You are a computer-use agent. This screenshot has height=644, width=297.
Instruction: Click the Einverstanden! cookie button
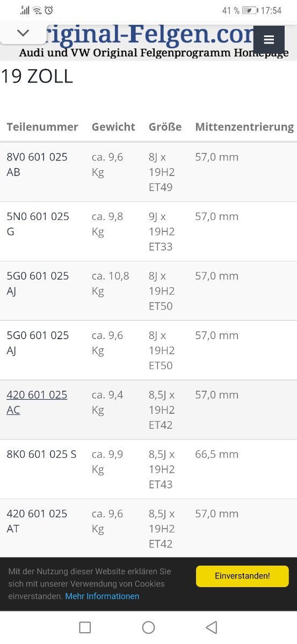click(x=242, y=576)
